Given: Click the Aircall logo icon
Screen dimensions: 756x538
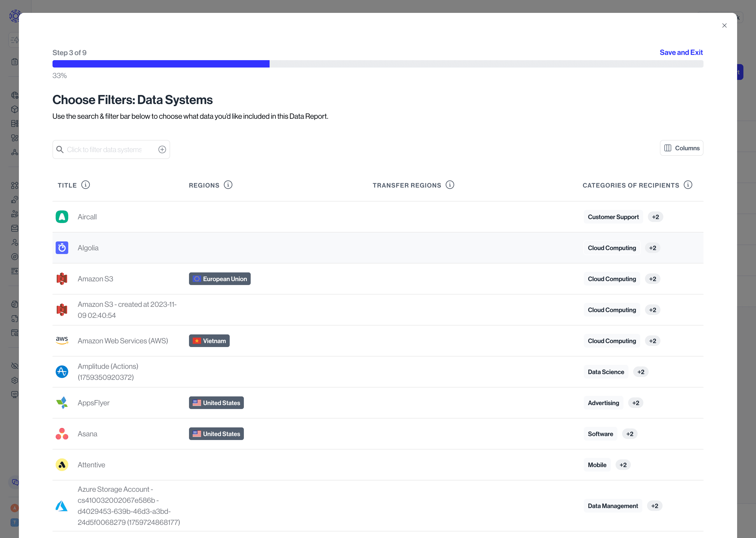Looking at the screenshot, I should 62,217.
